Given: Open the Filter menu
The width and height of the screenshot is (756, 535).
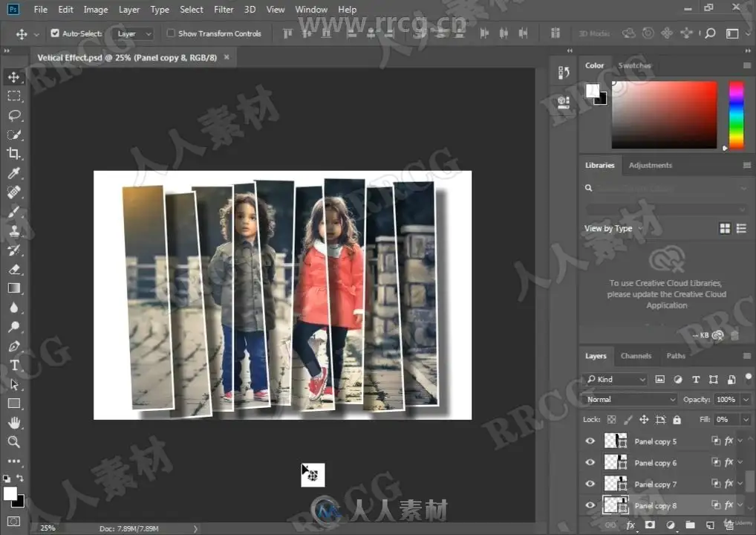Looking at the screenshot, I should pos(224,10).
